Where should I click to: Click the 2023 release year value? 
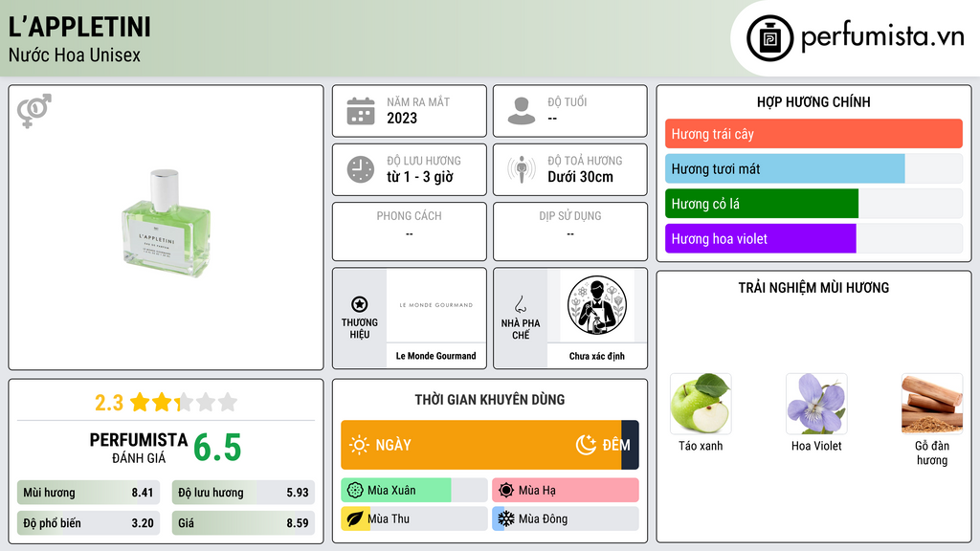coord(402,118)
